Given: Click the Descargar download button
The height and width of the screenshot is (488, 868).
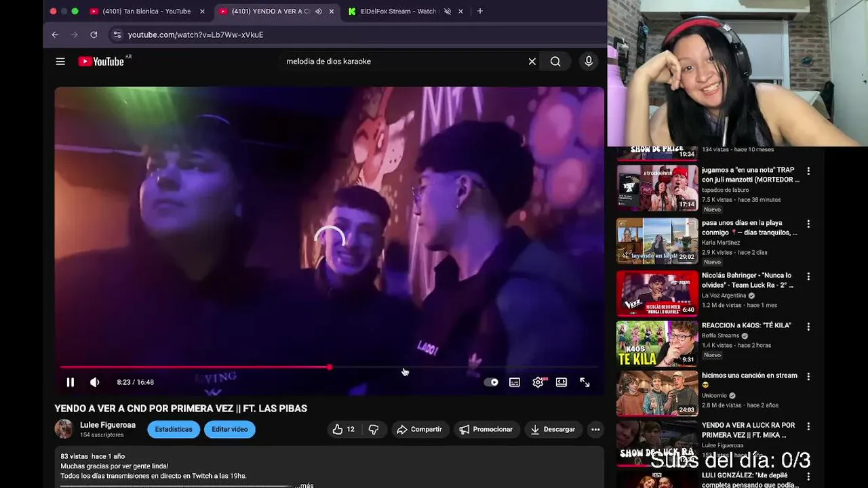Looking at the screenshot, I should point(553,429).
